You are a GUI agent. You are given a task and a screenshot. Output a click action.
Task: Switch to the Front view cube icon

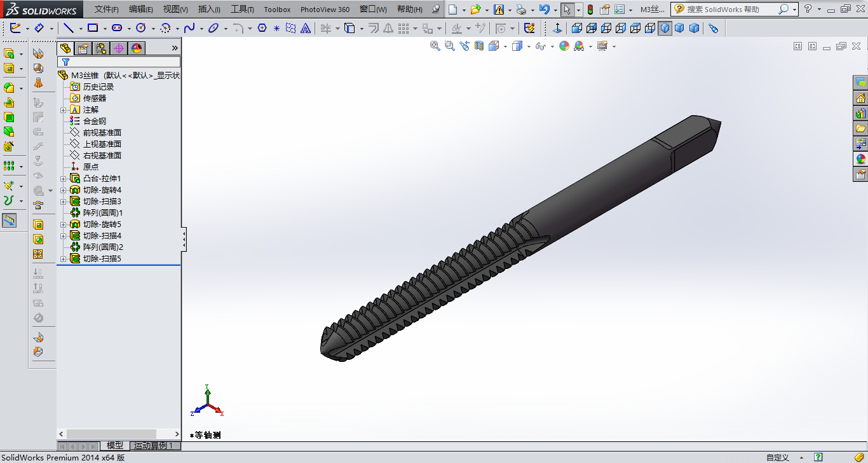tap(577, 28)
